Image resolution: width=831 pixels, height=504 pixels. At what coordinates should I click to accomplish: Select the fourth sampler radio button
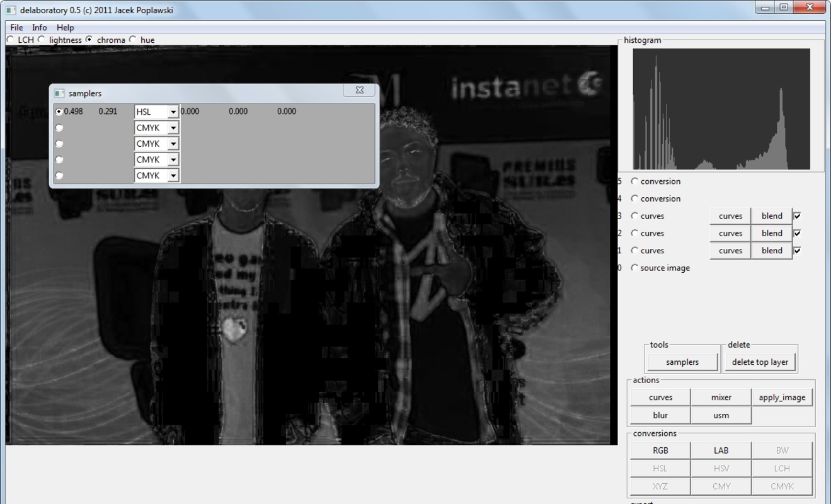tap(59, 159)
